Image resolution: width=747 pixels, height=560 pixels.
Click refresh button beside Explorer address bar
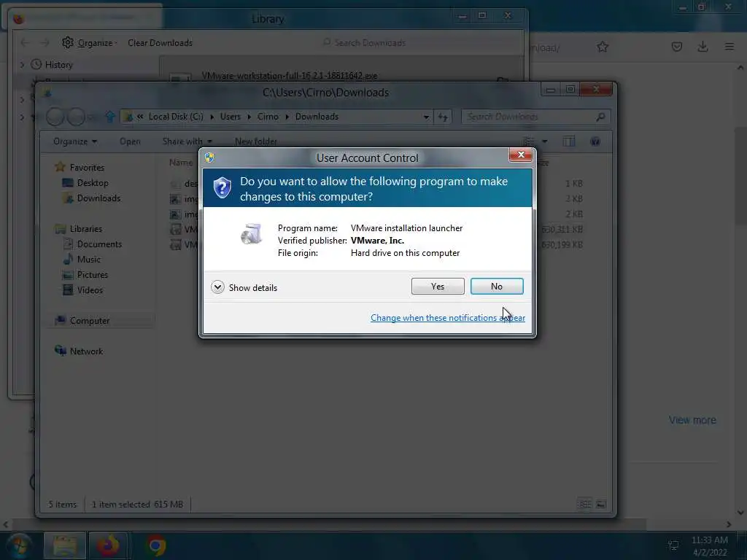click(x=443, y=117)
